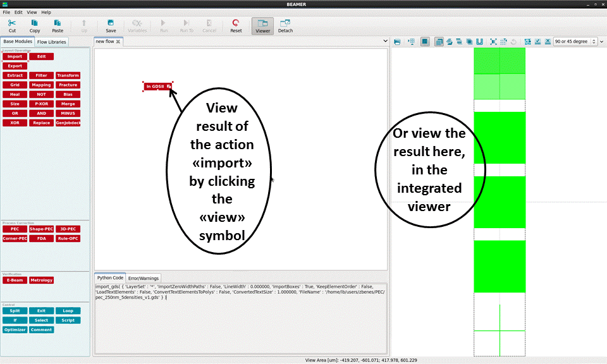Click the Reset icon in the toolbar
The image size is (607, 364).
point(236,25)
